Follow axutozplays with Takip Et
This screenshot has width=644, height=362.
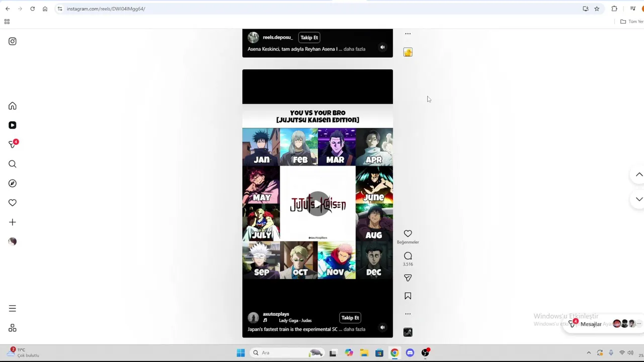point(350,318)
